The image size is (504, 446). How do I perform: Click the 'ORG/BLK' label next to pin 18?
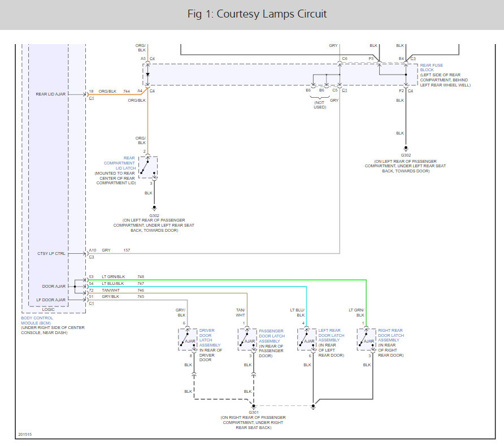(107, 92)
